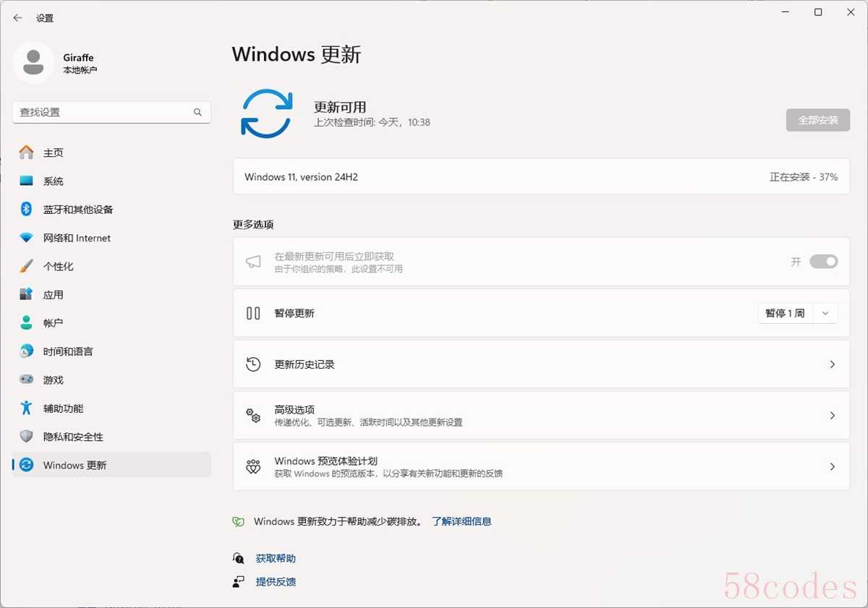Click the 暂停 1 周 button
868x608 pixels.
[786, 313]
